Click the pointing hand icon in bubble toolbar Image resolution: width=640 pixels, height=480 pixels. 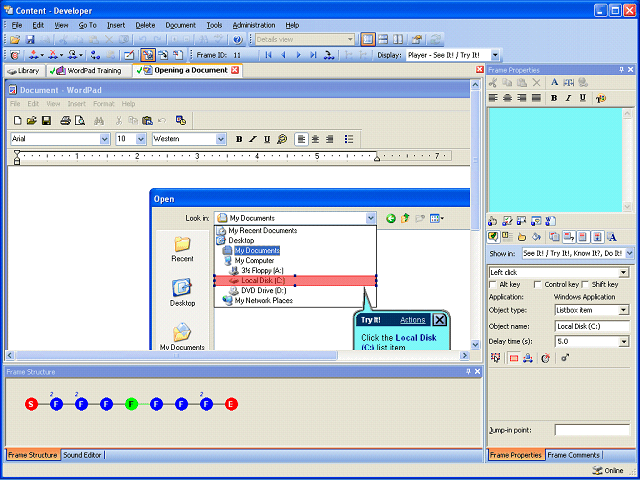tap(522, 237)
